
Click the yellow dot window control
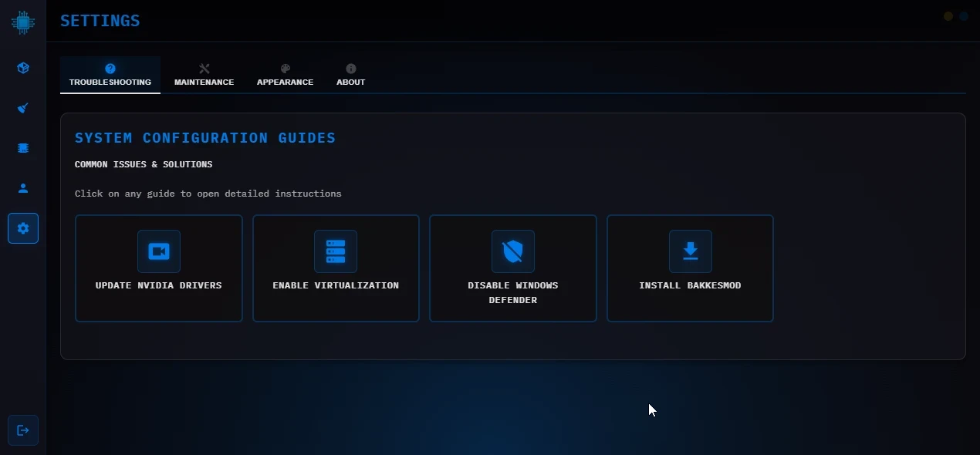click(948, 16)
